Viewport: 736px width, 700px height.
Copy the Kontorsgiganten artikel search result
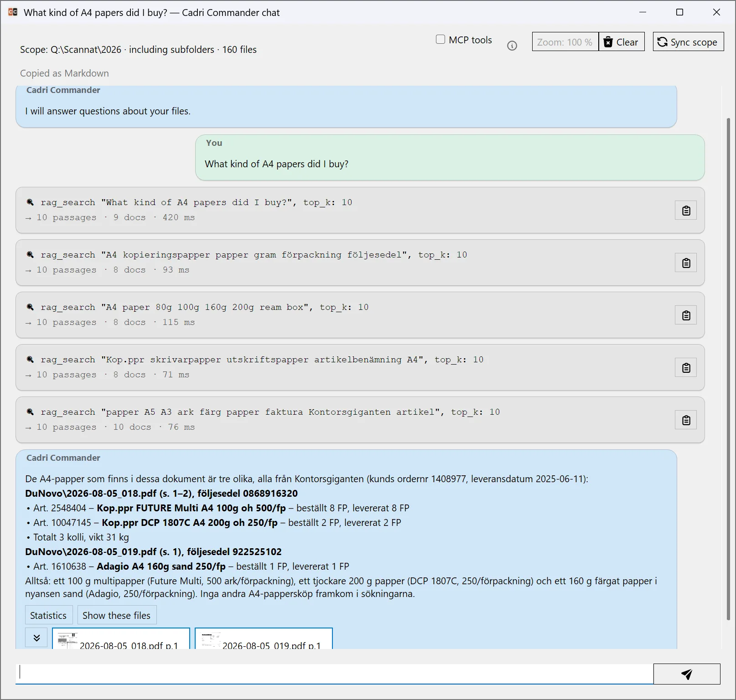coord(685,420)
